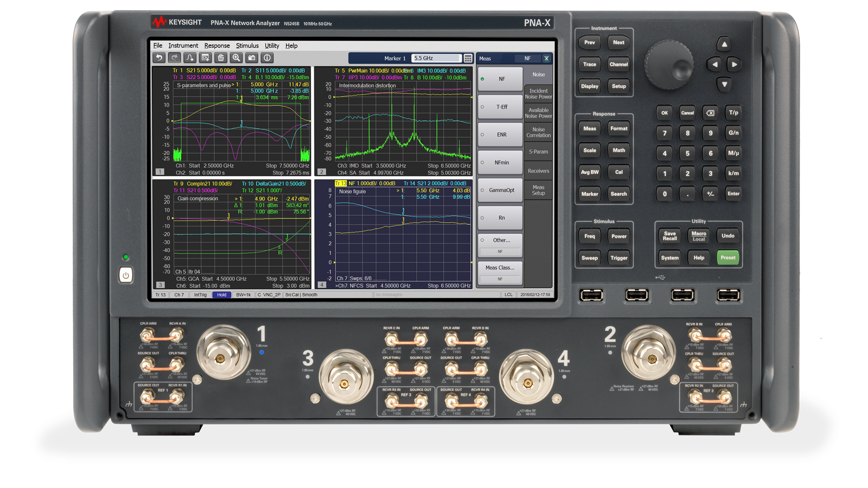Click the Marker 1 frequency input field
Screen dimensions: 868x488
pos(436,58)
